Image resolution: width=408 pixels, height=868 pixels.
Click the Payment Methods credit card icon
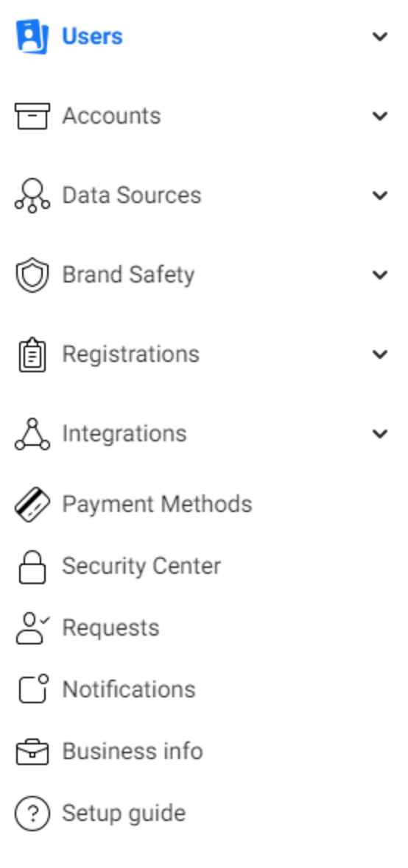click(x=32, y=505)
